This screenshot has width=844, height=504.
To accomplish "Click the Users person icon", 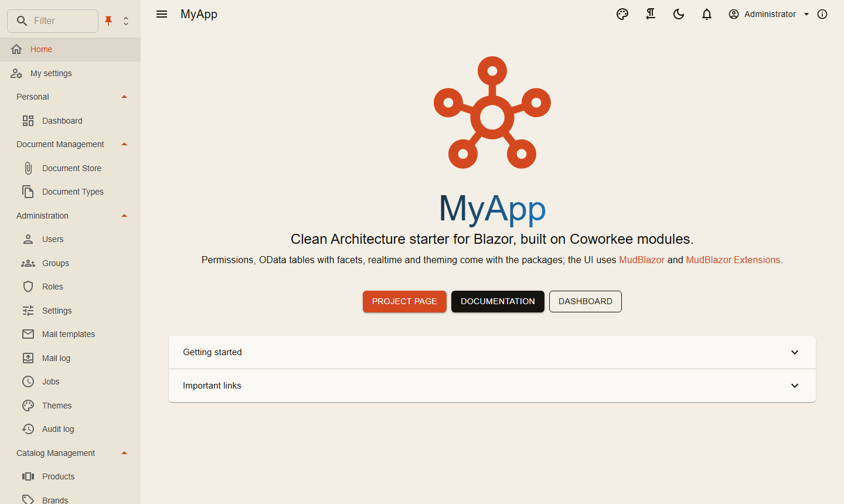I will point(28,239).
